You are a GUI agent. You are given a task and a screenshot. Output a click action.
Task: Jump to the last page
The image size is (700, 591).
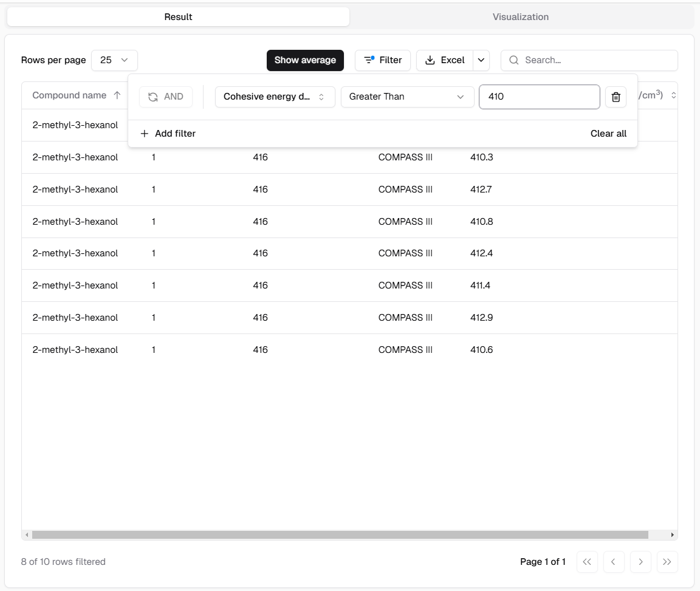[667, 562]
